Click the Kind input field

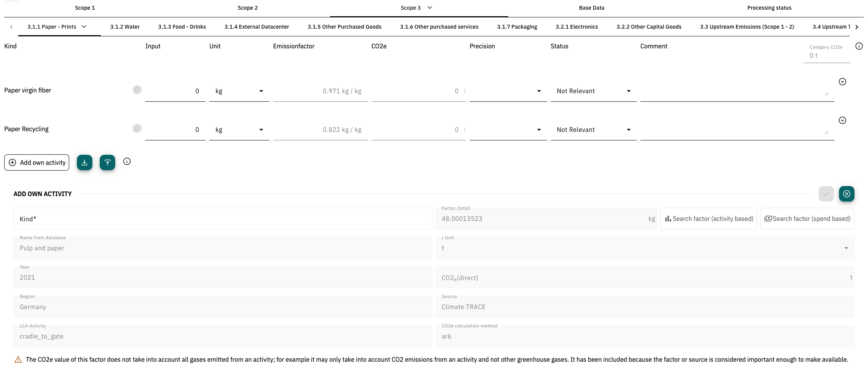coord(223,219)
